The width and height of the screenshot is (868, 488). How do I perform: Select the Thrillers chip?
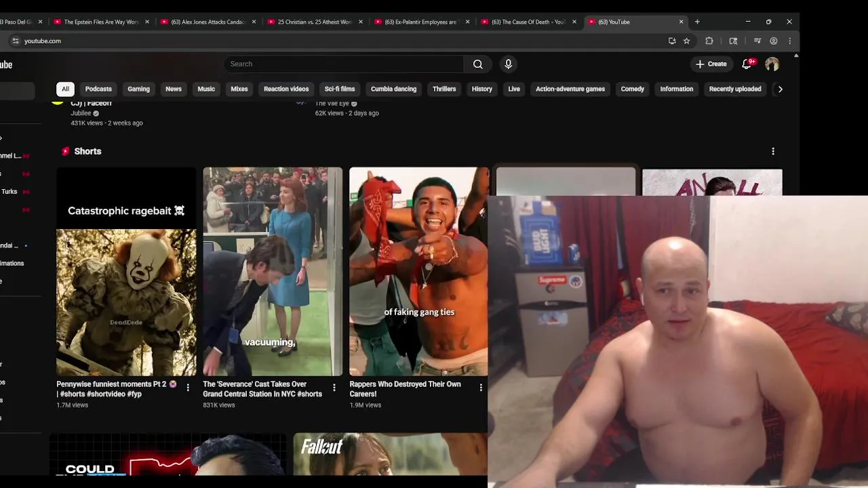coord(444,89)
